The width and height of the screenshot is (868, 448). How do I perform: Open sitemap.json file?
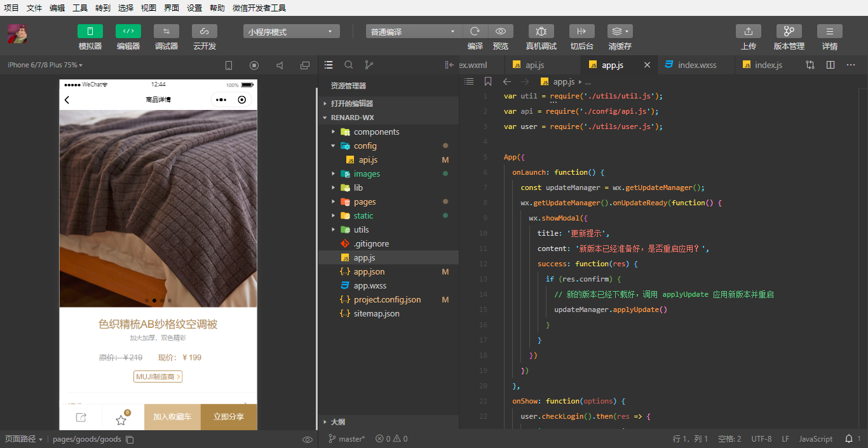coord(388,313)
